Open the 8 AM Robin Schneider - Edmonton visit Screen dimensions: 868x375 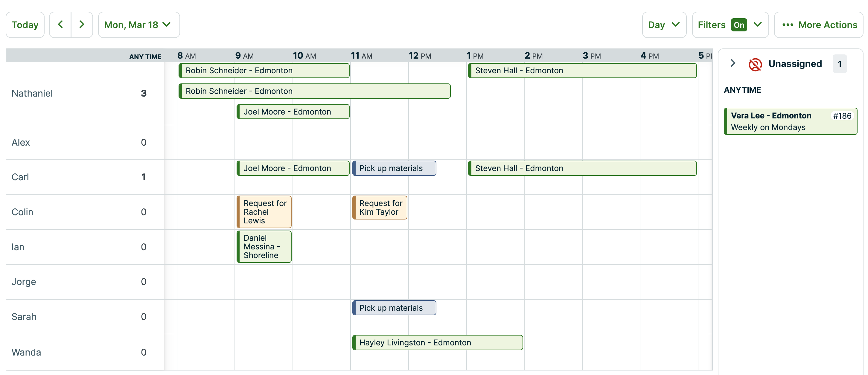click(x=264, y=70)
